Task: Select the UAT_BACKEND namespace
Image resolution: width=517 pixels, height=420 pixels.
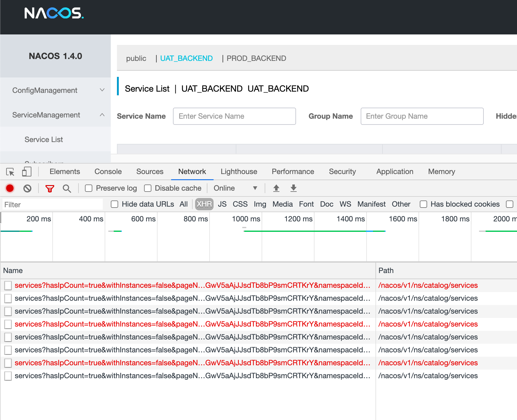Action: pyautogui.click(x=186, y=58)
